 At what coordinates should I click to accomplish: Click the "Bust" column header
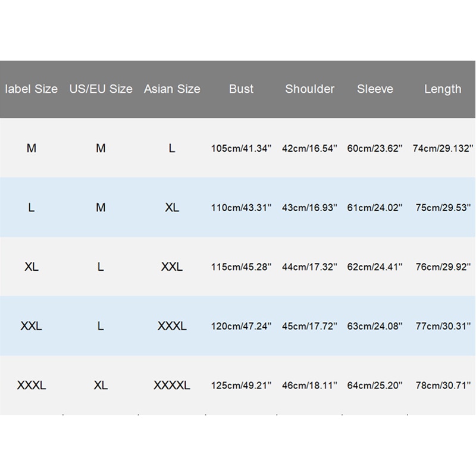pyautogui.click(x=241, y=89)
